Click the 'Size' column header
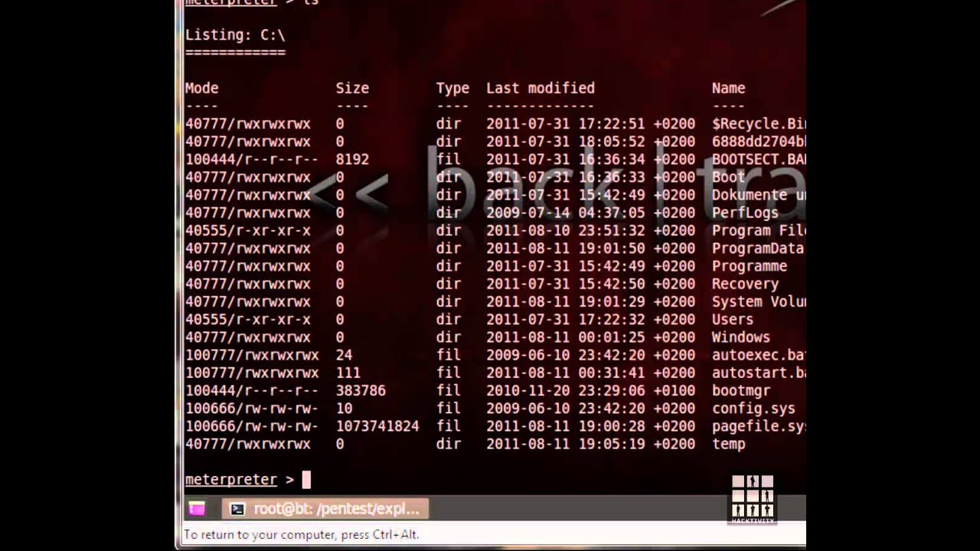Screen dimensions: 980x551 (352, 88)
